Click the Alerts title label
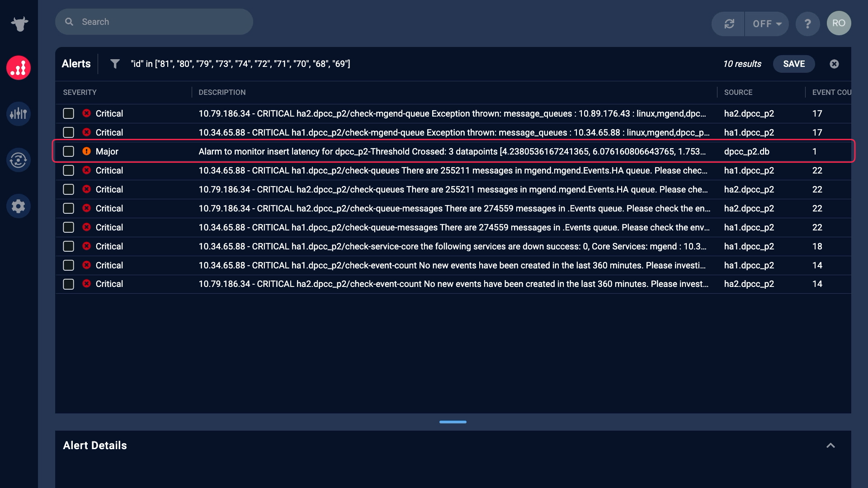Screen dimensions: 868x488 pyautogui.click(x=76, y=64)
